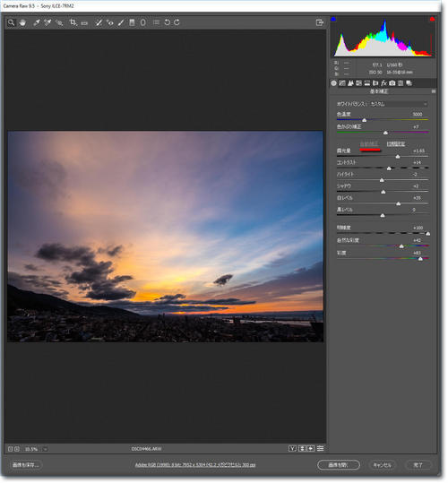
Task: Toggle highlight clipping warning in histogram
Action: 432,19
